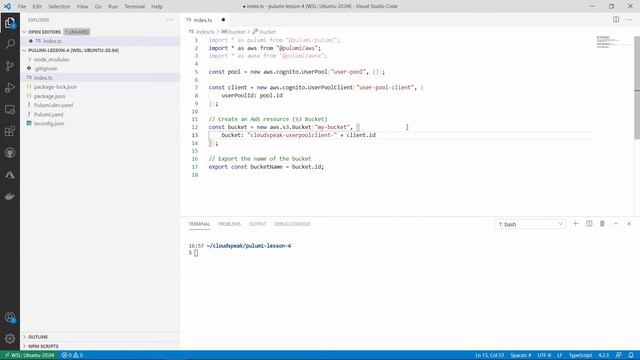Open the Help menu
Screen dimensions: 640x360
(157, 7)
